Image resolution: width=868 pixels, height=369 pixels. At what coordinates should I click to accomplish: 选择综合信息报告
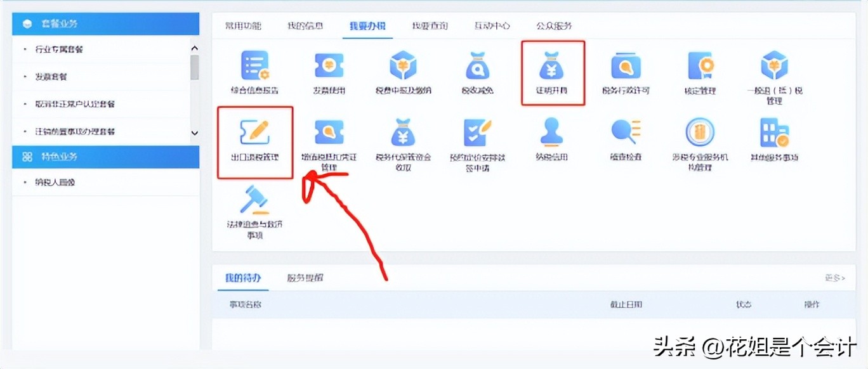(254, 70)
